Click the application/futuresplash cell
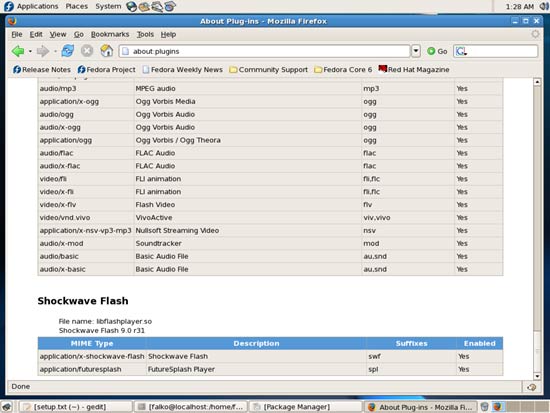The image size is (550, 413). [92, 369]
